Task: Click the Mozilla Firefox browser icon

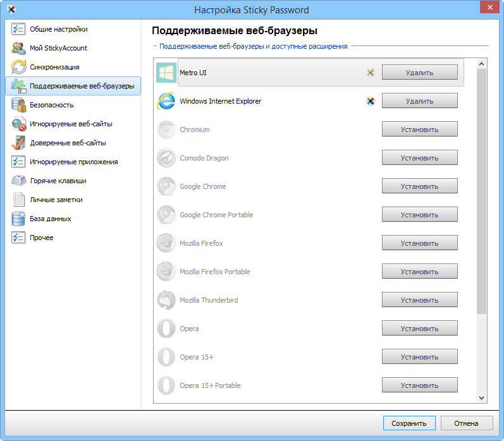Action: point(166,243)
